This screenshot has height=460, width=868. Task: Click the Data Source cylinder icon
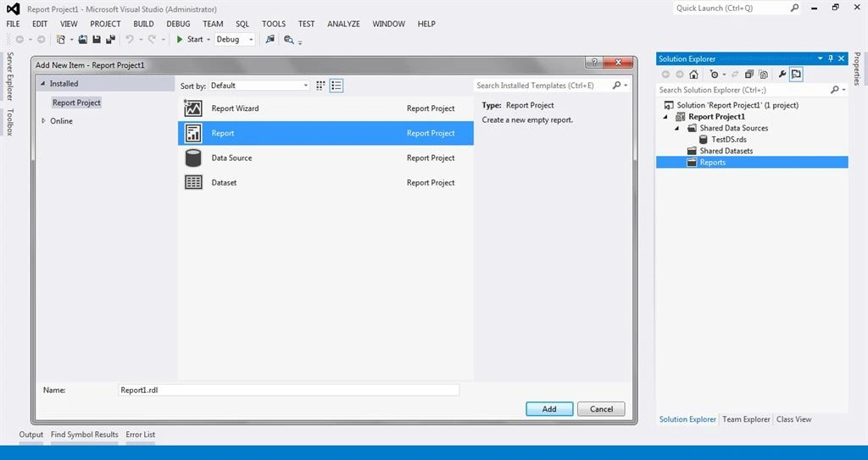click(193, 158)
